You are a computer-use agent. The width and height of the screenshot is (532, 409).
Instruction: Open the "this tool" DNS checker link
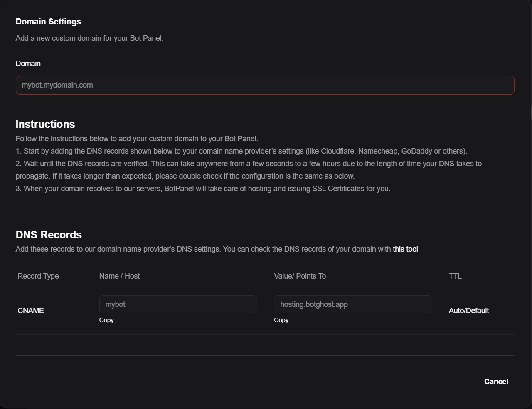[x=405, y=249]
